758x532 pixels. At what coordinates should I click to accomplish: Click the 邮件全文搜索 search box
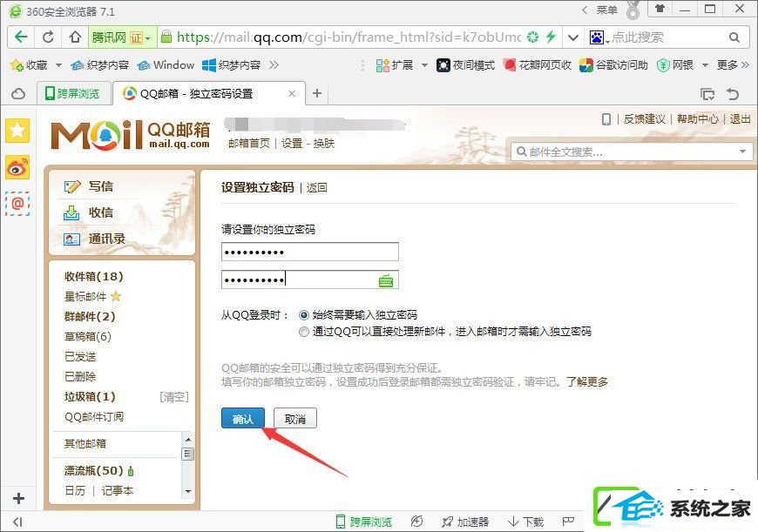click(x=632, y=152)
